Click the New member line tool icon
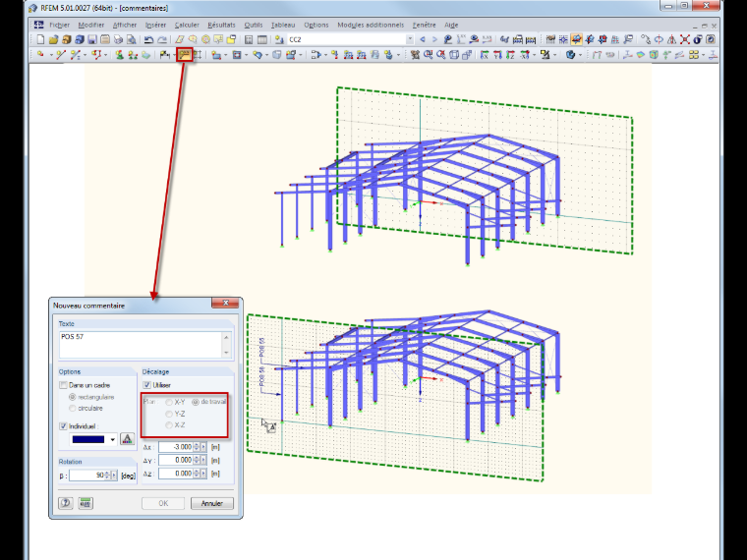The image size is (747, 560). [61, 55]
